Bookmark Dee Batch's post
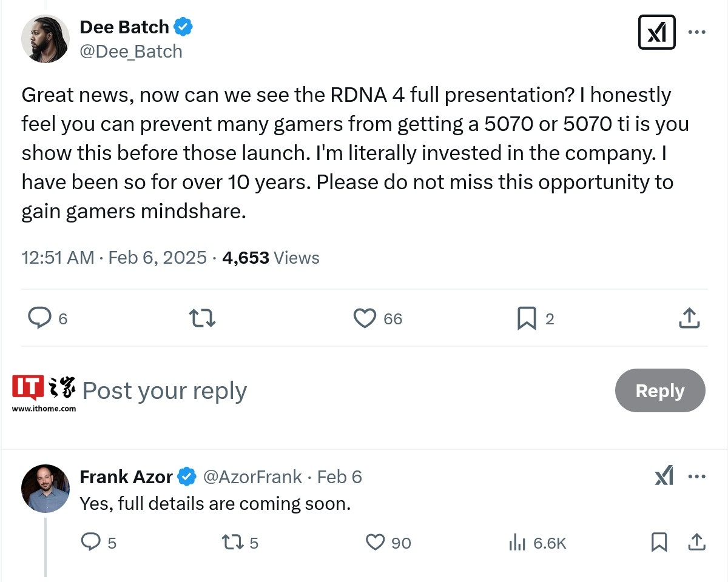The width and height of the screenshot is (728, 582). (x=527, y=318)
